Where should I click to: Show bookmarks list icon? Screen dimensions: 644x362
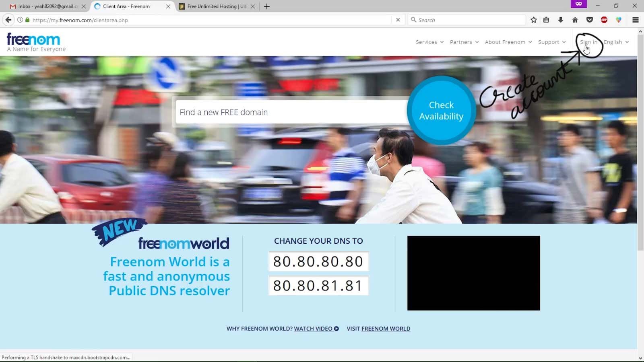click(546, 20)
